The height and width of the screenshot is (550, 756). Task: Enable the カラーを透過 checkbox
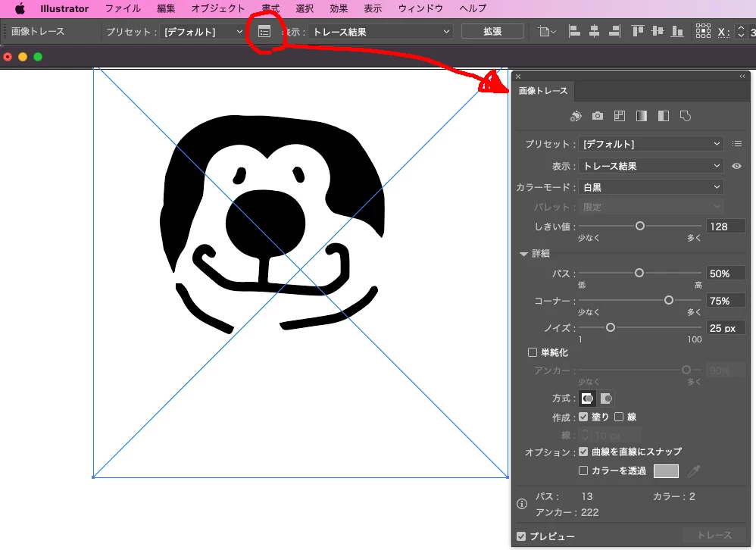tap(583, 470)
